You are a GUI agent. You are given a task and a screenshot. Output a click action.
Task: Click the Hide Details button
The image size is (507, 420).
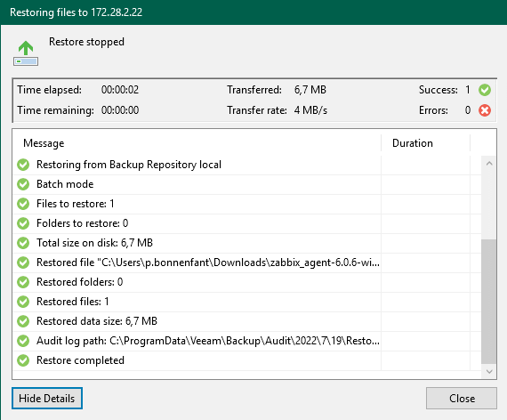pyautogui.click(x=47, y=398)
